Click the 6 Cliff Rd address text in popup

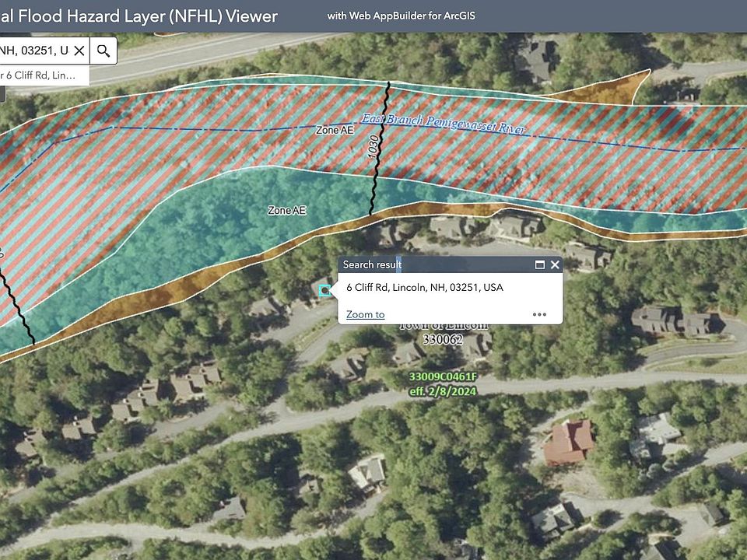point(425,288)
